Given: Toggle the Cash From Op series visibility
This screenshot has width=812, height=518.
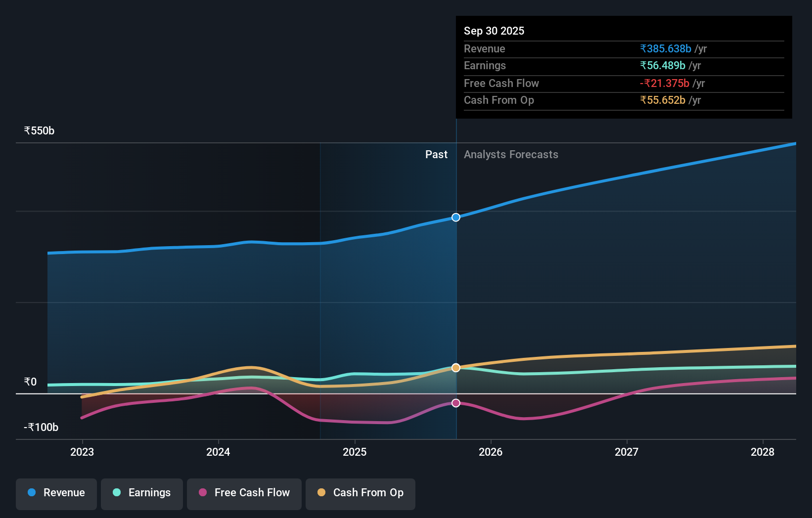Looking at the screenshot, I should (x=361, y=493).
